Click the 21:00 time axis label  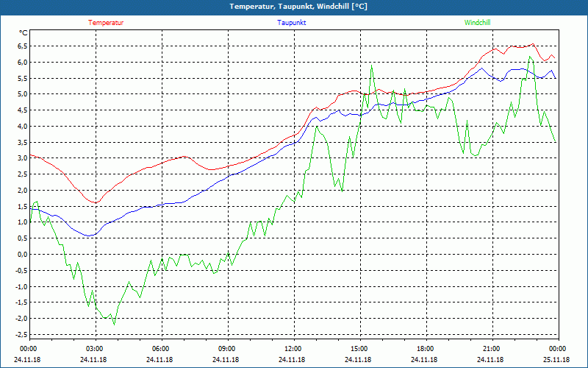tap(492, 349)
